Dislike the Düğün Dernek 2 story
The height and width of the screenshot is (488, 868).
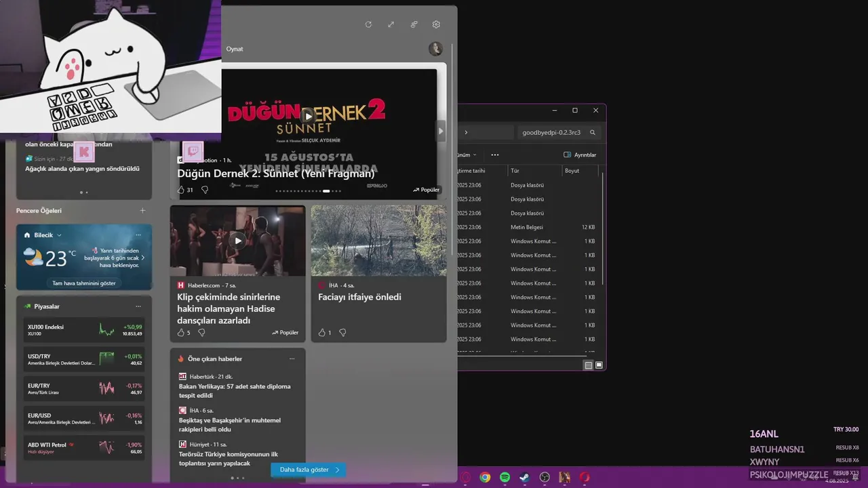(x=205, y=190)
